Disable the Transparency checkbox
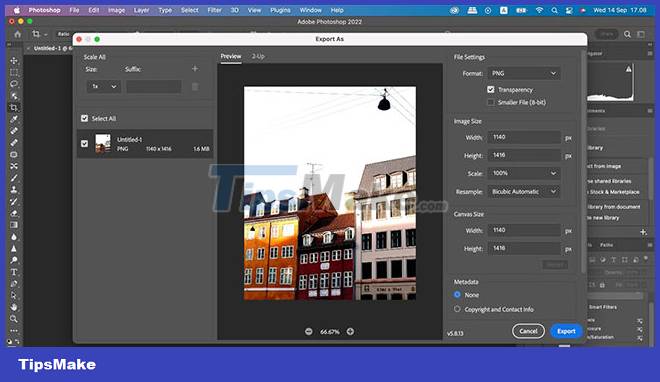Screen dimensions: 660x382 point(491,90)
